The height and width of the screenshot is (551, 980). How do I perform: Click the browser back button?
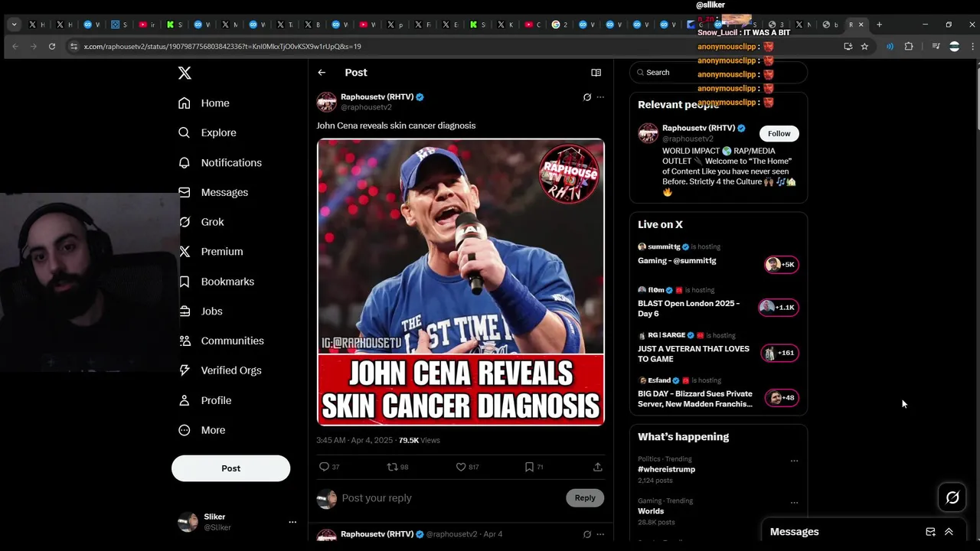point(15,47)
